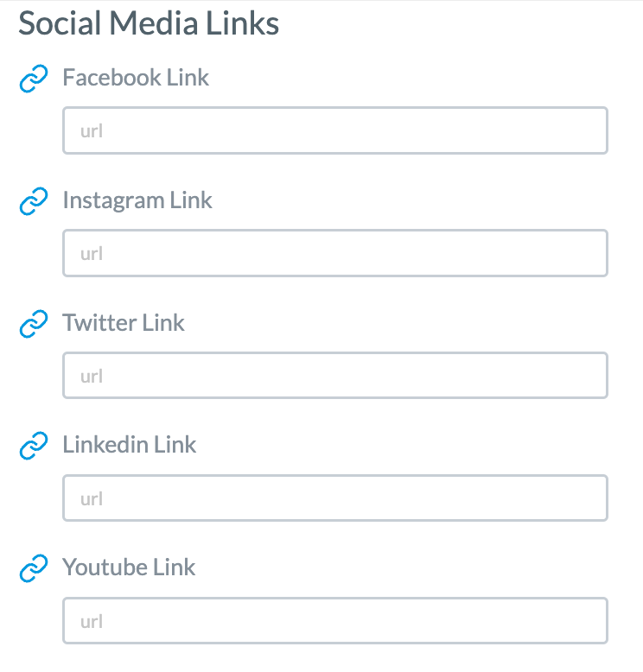Click the url placeholder under Twitter Link
The image size is (643, 672).
coord(92,377)
